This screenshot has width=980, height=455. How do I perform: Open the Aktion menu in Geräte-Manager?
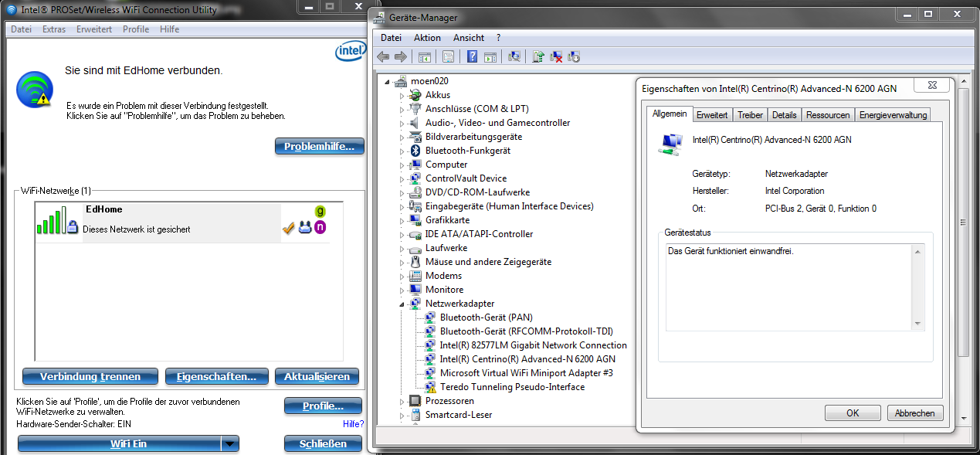point(427,38)
